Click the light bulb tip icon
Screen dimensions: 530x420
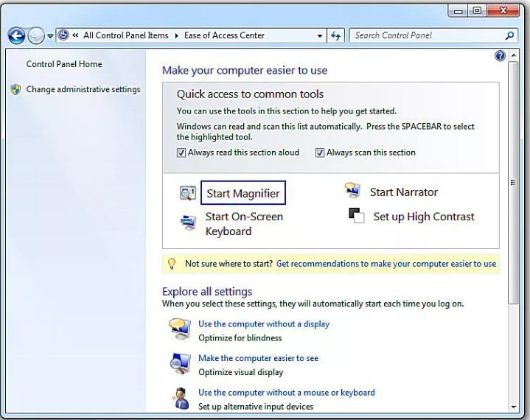click(172, 264)
